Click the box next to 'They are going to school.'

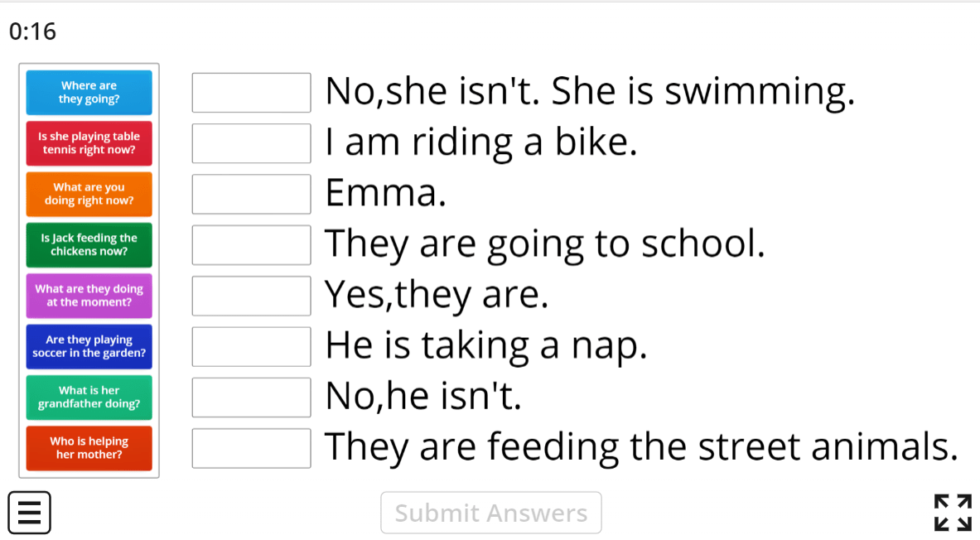point(250,245)
